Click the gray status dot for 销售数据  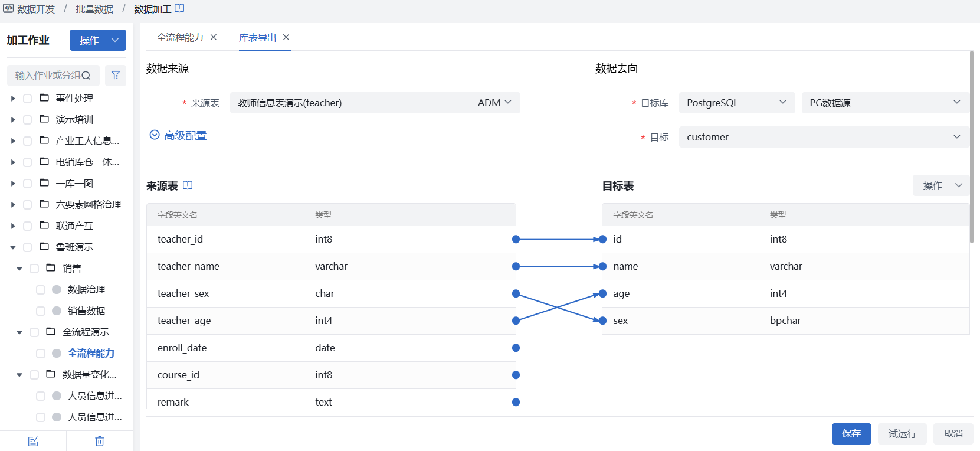click(x=57, y=311)
